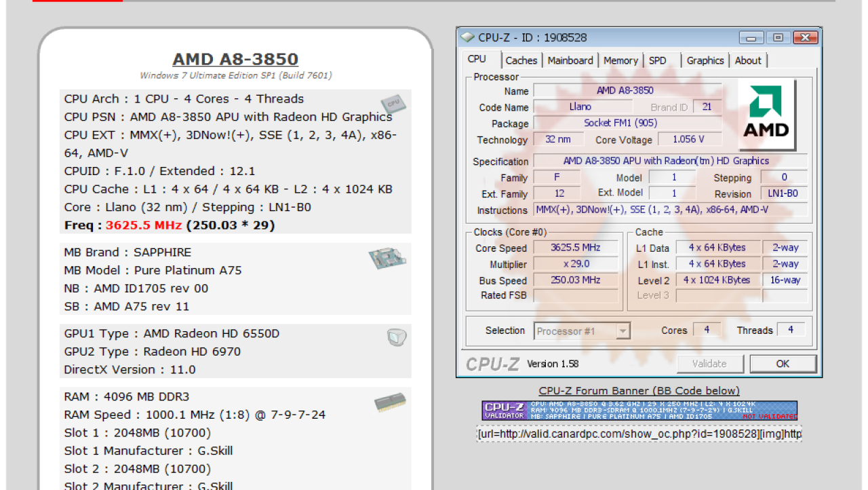Switch to the Mainboard tab
The height and width of the screenshot is (490, 868).
[x=570, y=60]
